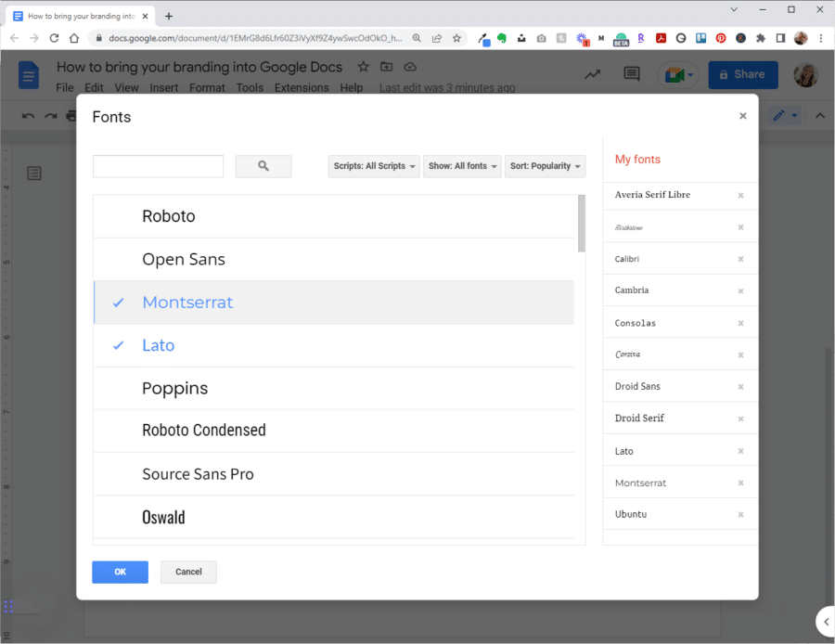Star the document as favorite
Viewport: 835px width, 644px height.
[x=362, y=67]
